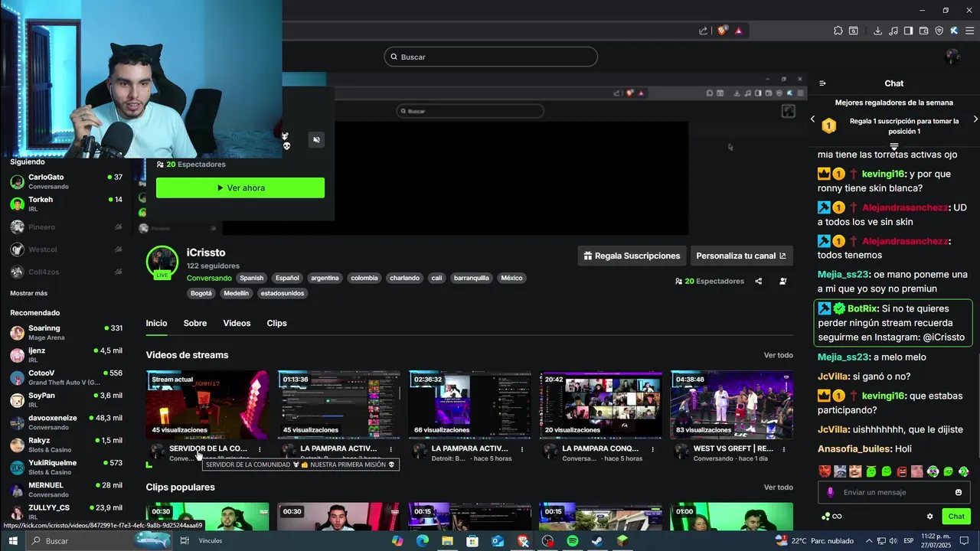Click Regala Suscripciones button
Screen dimensions: 980x551
pyautogui.click(x=632, y=256)
